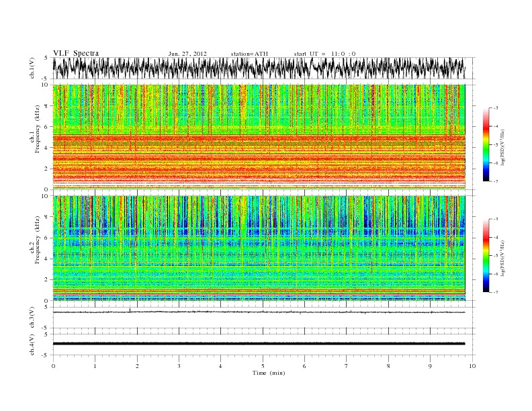This screenshot has width=532, height=411.
Task: Click the time axis tick label "9"
Action: pos(430,366)
